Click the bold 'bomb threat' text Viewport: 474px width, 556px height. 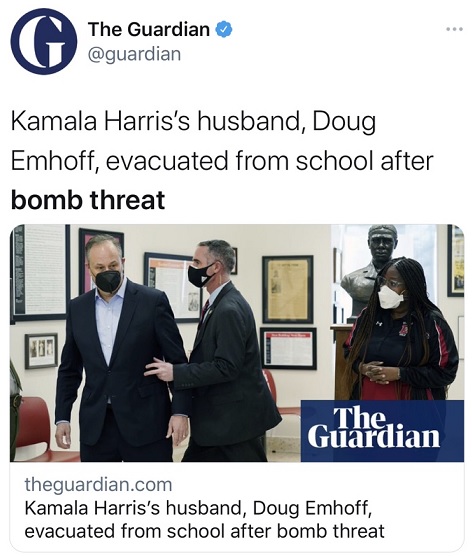point(88,199)
